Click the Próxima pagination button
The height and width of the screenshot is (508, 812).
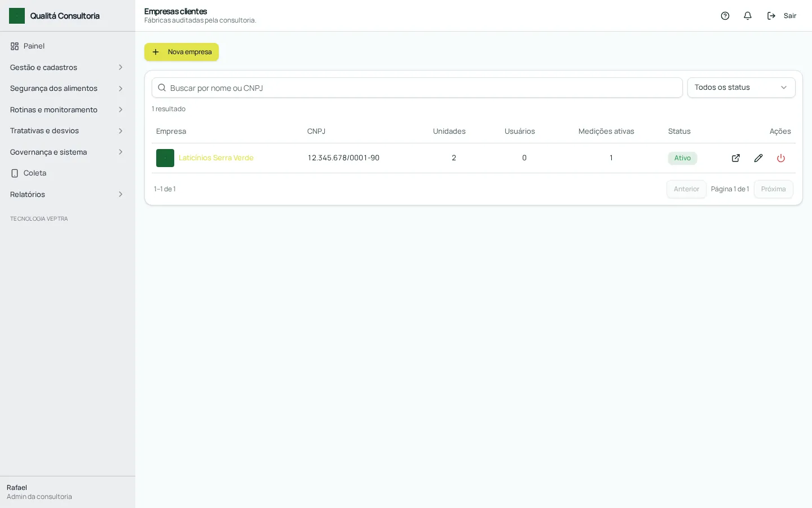coord(773,189)
